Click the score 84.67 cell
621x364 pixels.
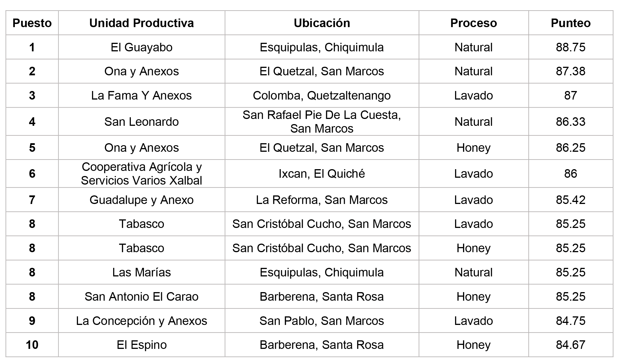click(570, 345)
